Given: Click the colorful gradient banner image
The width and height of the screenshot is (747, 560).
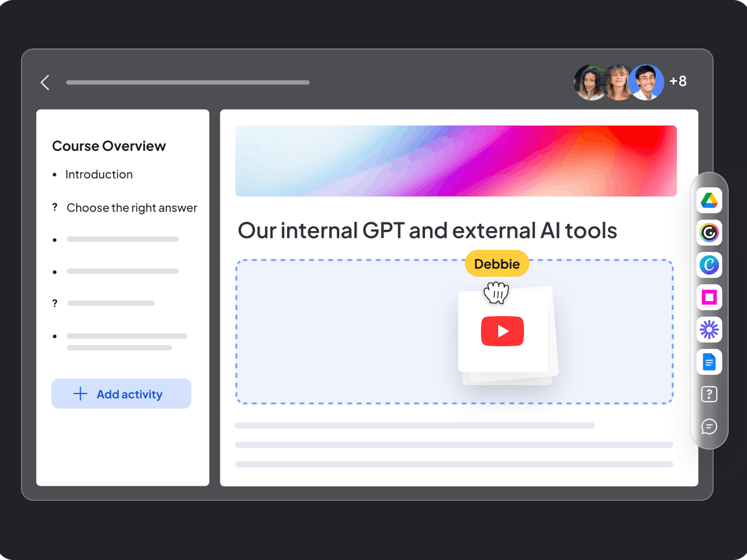Looking at the screenshot, I should coord(456,161).
